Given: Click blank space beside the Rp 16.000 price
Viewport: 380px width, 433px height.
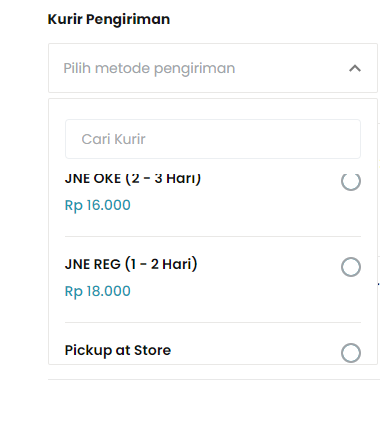Looking at the screenshot, I should pyautogui.click(x=233, y=205).
